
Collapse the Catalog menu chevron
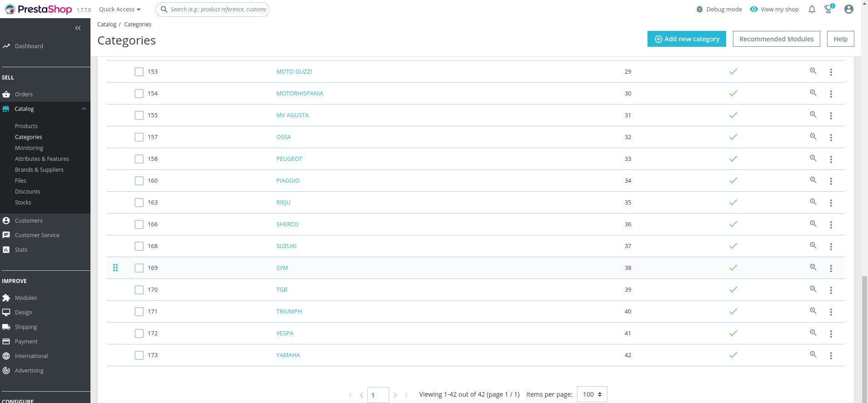click(x=84, y=109)
